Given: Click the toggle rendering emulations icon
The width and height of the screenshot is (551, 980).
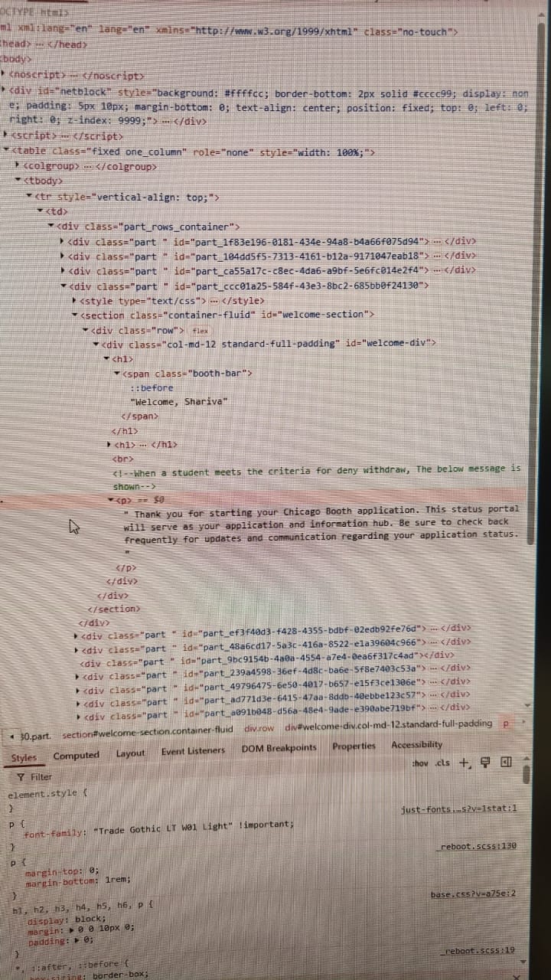Looking at the screenshot, I should click(x=484, y=762).
